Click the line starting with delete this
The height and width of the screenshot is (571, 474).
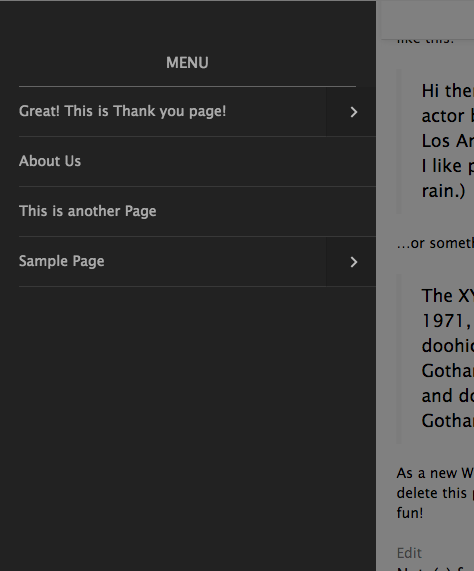[x=435, y=493]
